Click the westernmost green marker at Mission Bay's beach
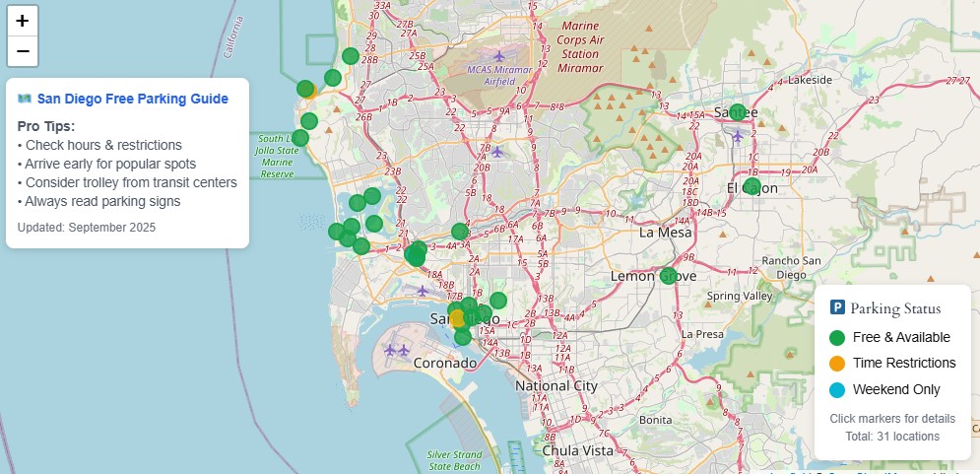This screenshot has width=980, height=474. pos(336,232)
